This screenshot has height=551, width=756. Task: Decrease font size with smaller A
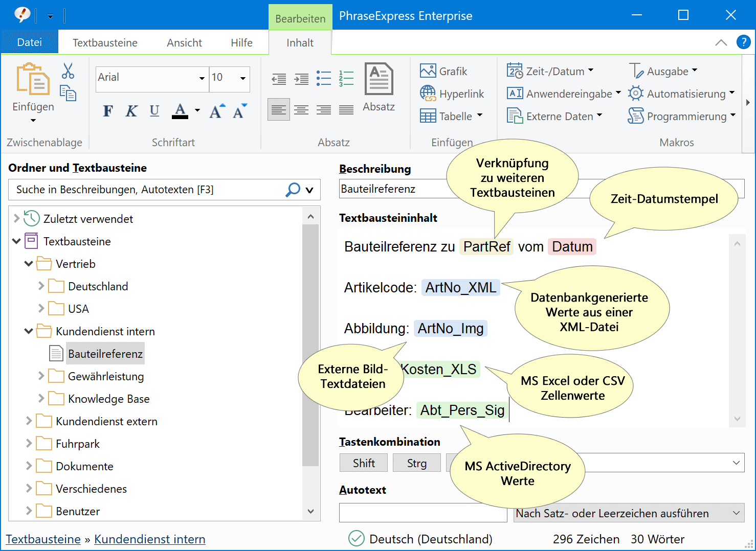coord(240,111)
